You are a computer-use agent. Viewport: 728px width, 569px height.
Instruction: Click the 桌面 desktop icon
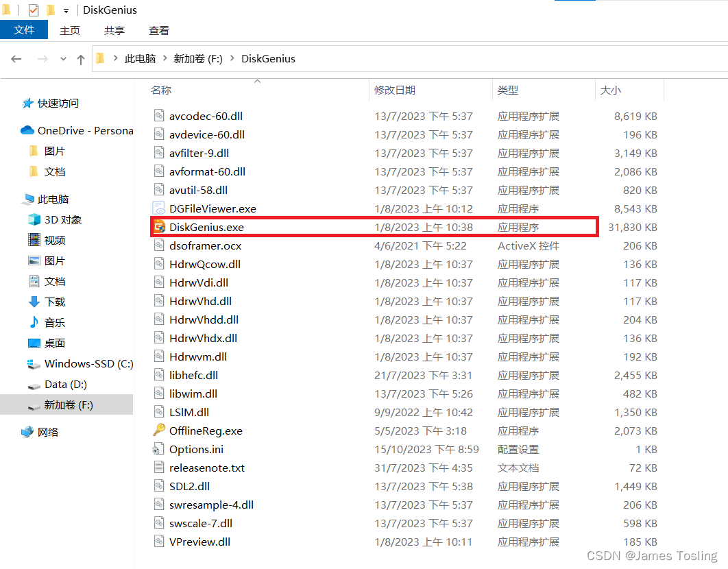point(34,343)
